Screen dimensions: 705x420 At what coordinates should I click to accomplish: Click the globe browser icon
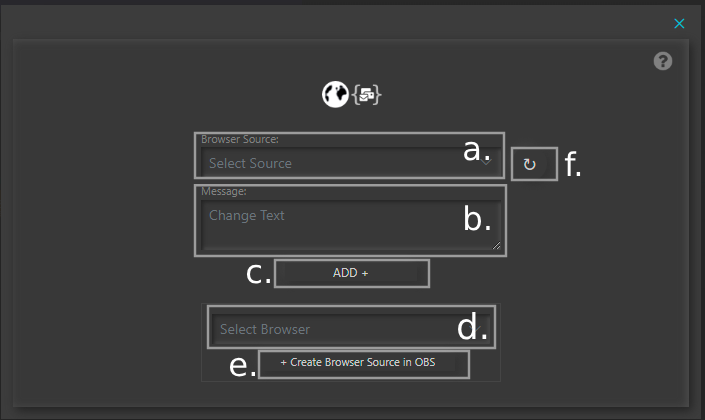pos(334,94)
